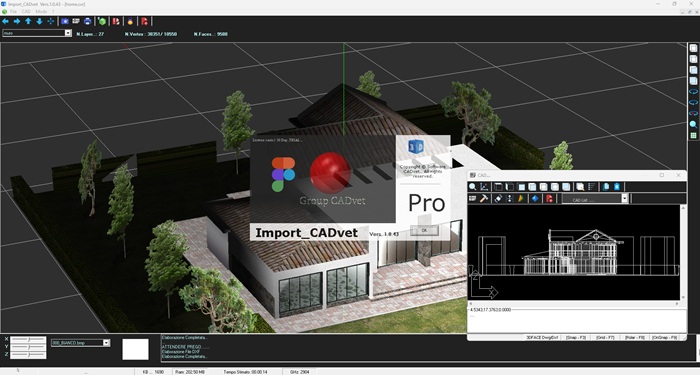Click the 'N.Layer.: 27' readout
The width and height of the screenshot is (700, 375).
pos(90,34)
